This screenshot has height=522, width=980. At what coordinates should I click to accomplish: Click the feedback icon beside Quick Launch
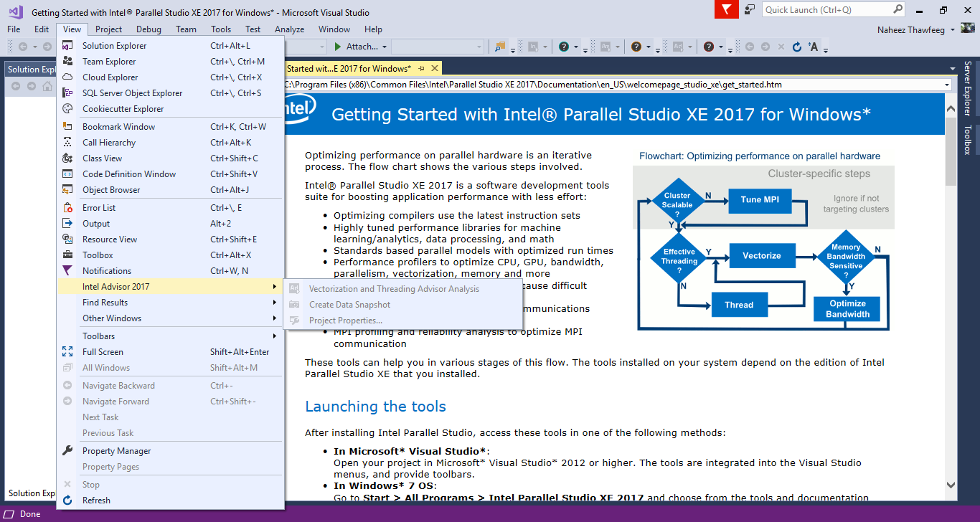[x=750, y=10]
